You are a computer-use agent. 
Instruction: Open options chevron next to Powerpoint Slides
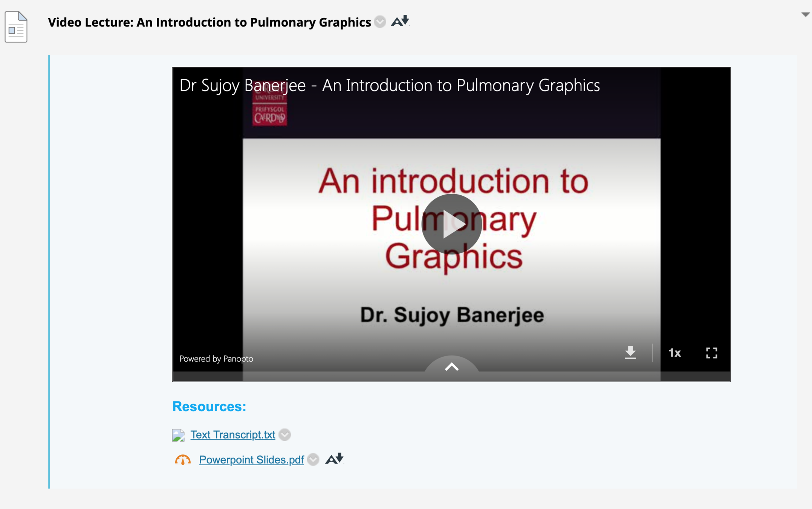point(313,460)
